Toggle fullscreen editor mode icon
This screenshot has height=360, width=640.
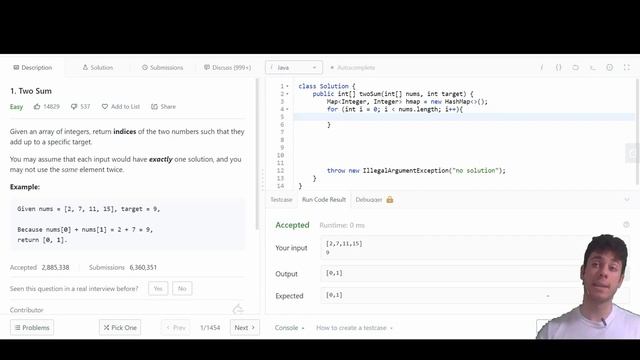pyautogui.click(x=627, y=67)
